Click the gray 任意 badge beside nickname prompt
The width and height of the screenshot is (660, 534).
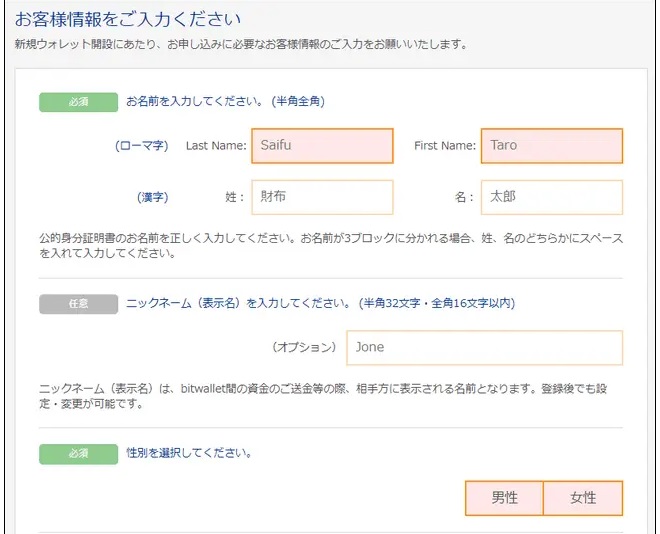[x=79, y=304]
